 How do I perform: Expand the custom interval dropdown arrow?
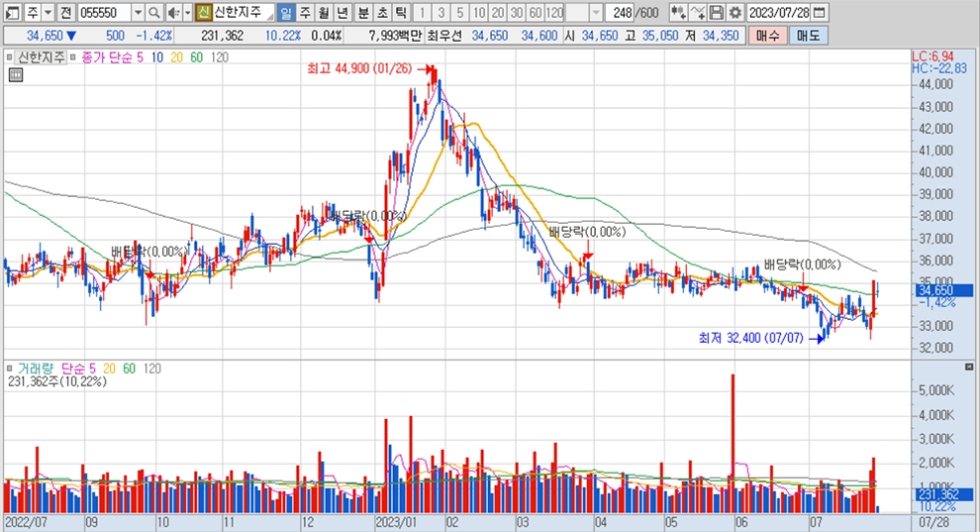596,12
